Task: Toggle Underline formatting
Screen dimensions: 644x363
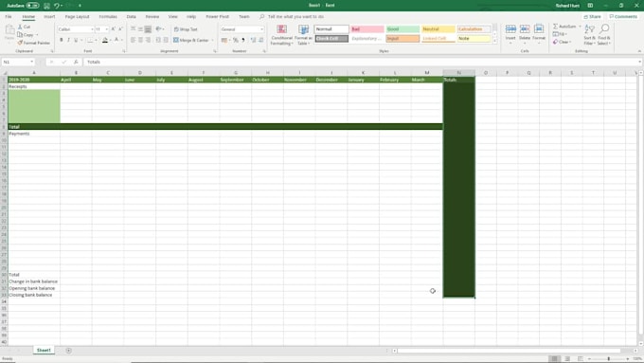Action: pos(76,40)
